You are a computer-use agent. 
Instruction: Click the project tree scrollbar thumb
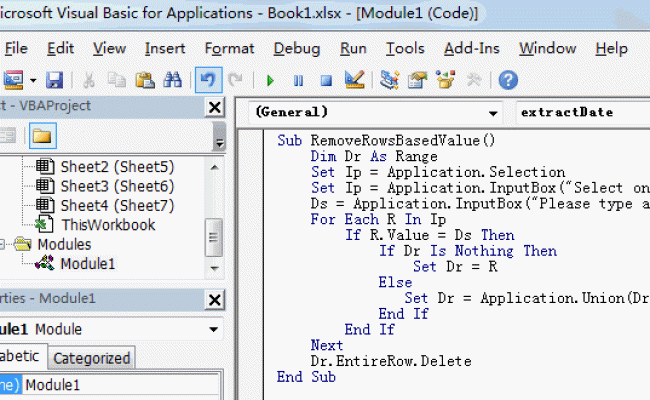point(214,238)
